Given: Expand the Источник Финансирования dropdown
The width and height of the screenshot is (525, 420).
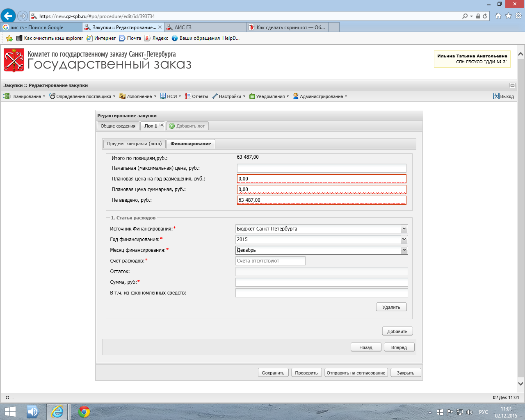Looking at the screenshot, I should tap(404, 229).
